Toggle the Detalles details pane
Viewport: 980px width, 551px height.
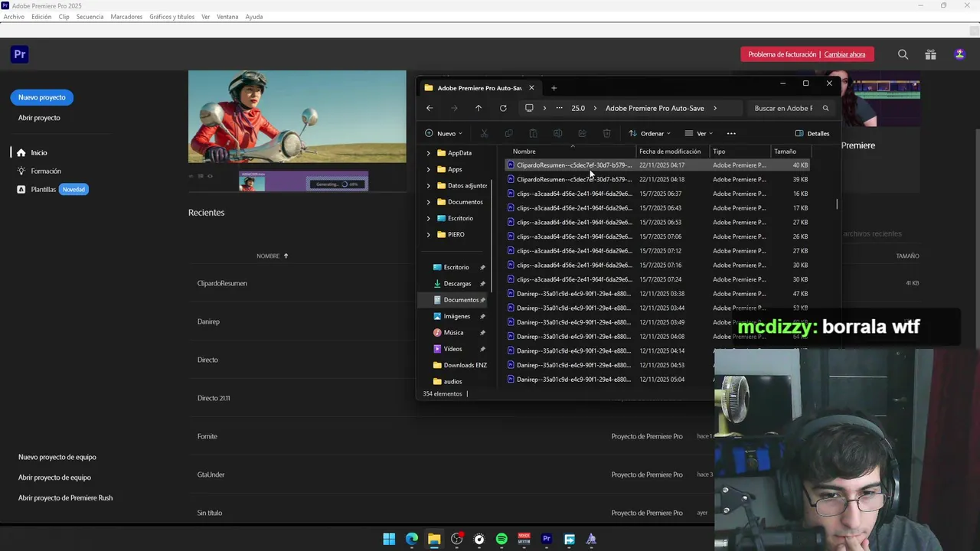click(812, 133)
